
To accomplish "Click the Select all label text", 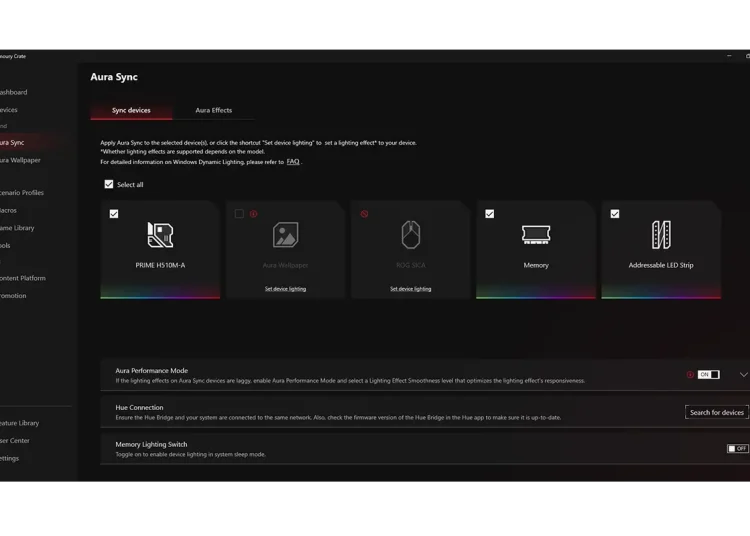I will (130, 185).
